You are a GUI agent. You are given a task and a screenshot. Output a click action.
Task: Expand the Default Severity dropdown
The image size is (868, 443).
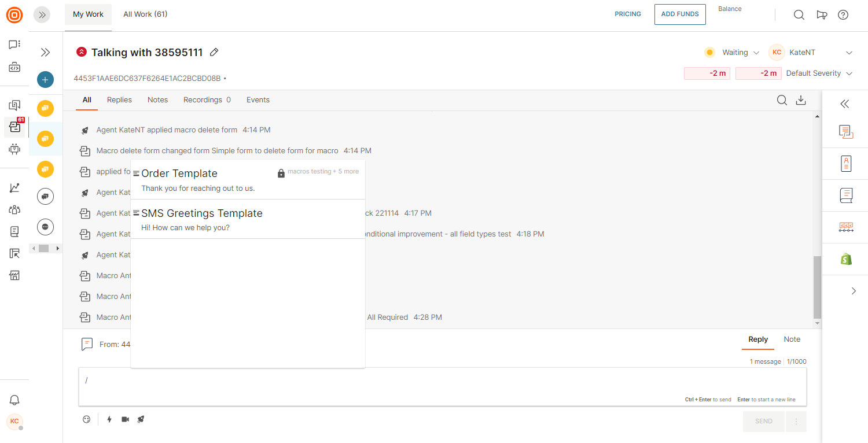tap(819, 73)
